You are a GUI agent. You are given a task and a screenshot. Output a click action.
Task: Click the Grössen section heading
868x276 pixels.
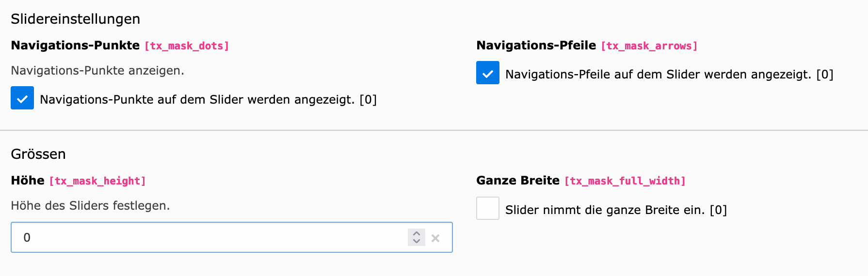click(38, 154)
